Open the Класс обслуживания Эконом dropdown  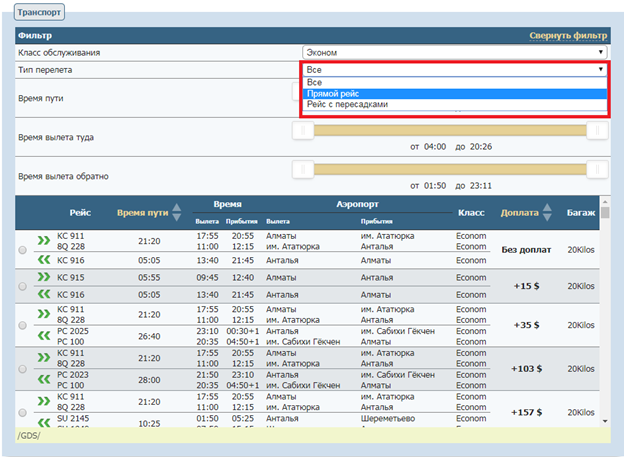pyautogui.click(x=454, y=53)
